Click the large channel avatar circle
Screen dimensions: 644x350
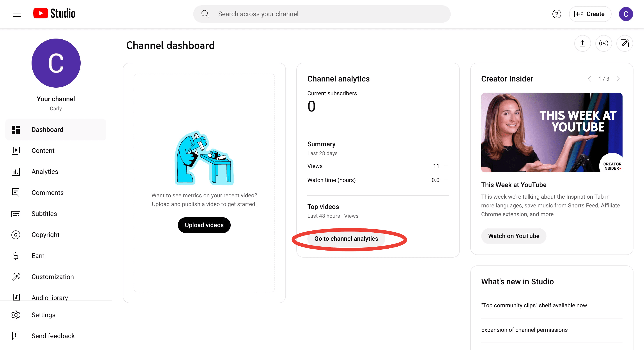click(x=56, y=63)
